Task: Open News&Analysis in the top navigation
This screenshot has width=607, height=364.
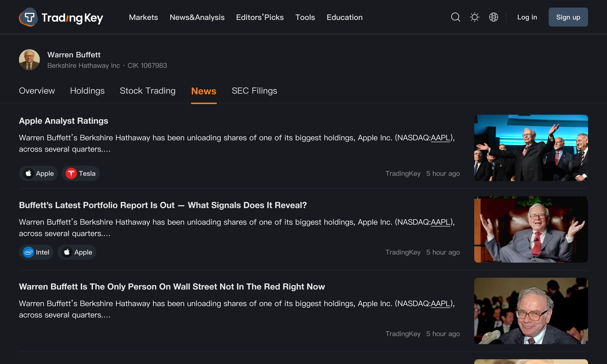Action: tap(197, 17)
